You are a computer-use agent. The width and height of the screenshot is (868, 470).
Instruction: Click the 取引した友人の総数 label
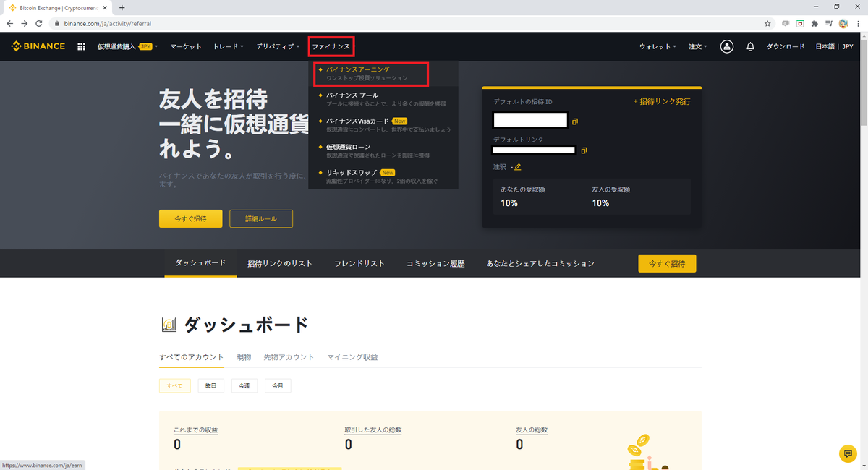373,430
